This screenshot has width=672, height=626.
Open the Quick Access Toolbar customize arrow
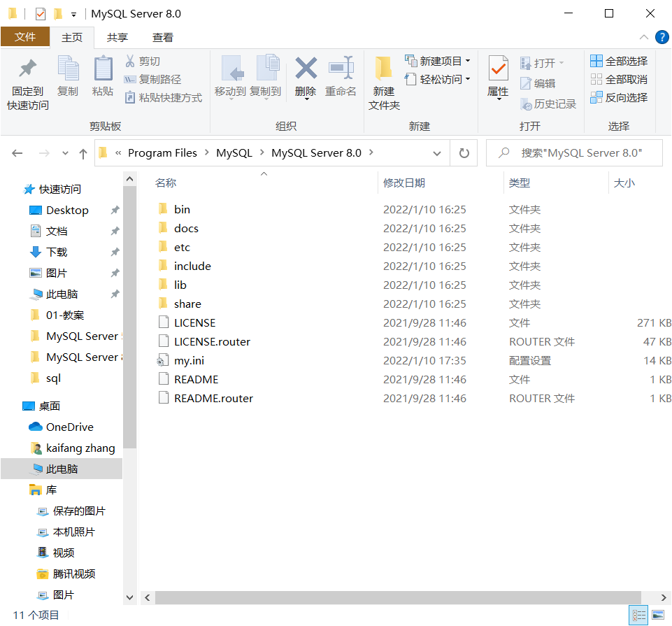[73, 15]
